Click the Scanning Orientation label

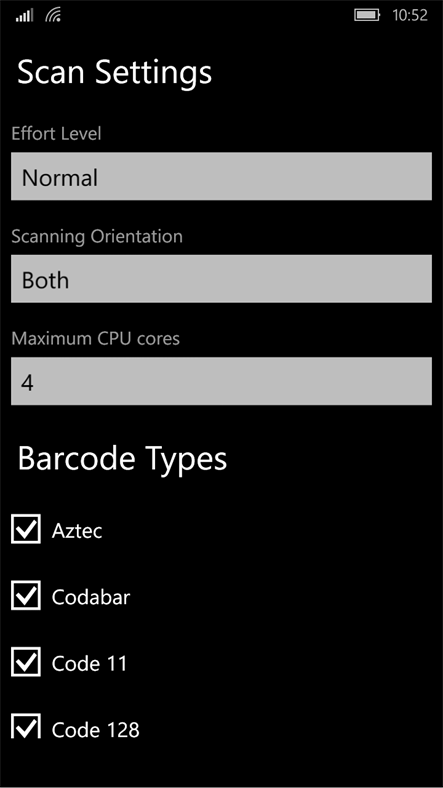[97, 237]
